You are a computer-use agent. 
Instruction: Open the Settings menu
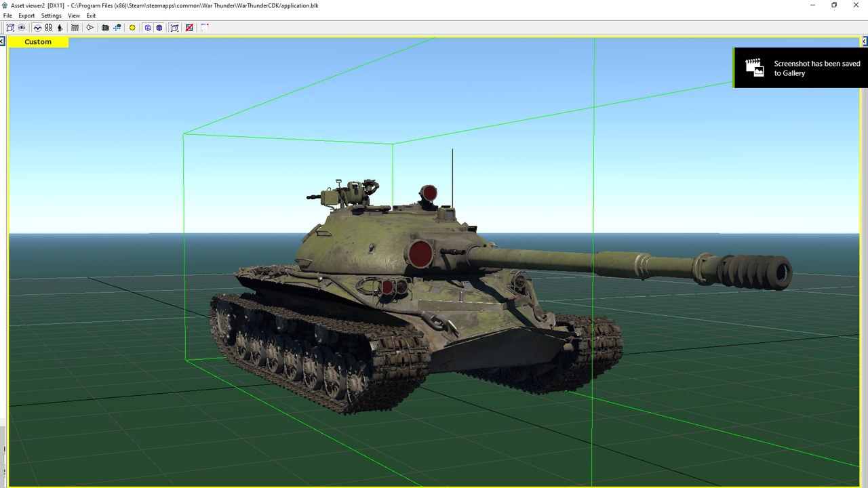pos(51,16)
